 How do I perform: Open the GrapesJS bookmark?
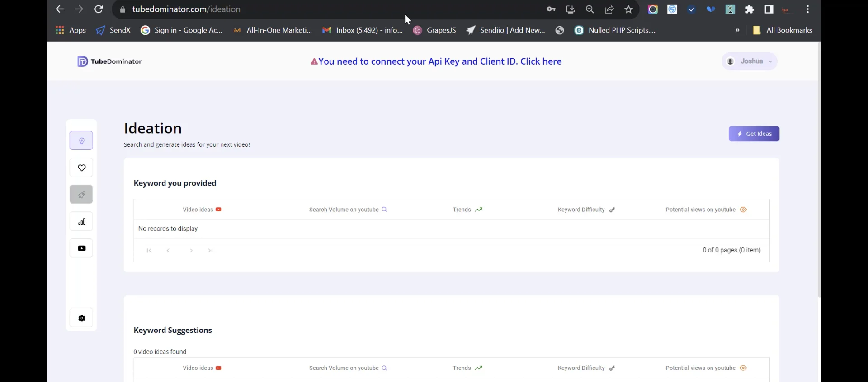click(x=435, y=30)
